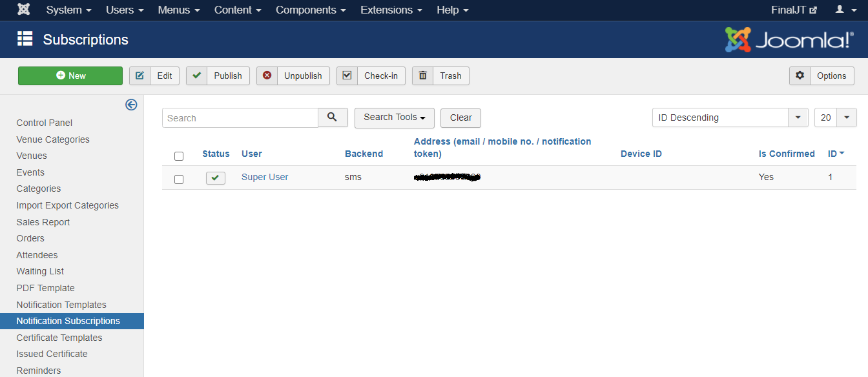
Task: Click the Edit pencil icon in toolbar
Action: (x=139, y=76)
